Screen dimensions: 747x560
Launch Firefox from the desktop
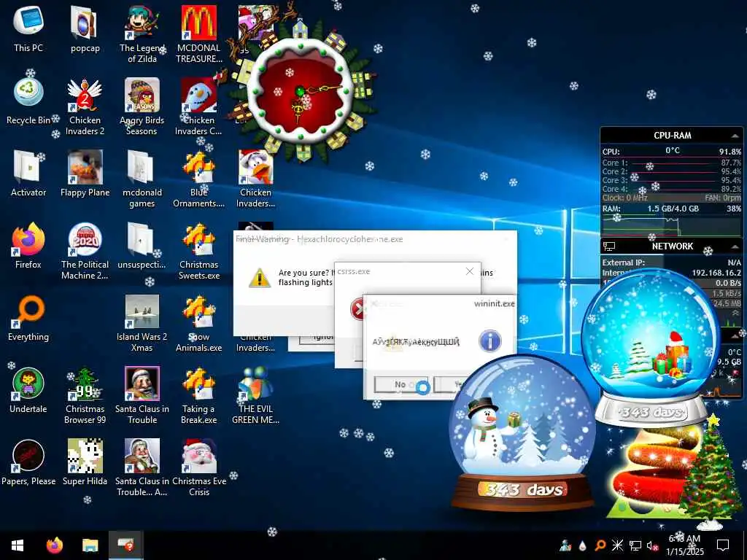28,246
